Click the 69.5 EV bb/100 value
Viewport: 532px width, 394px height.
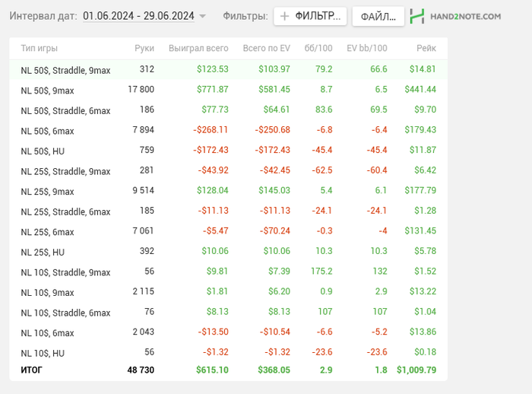tap(378, 110)
